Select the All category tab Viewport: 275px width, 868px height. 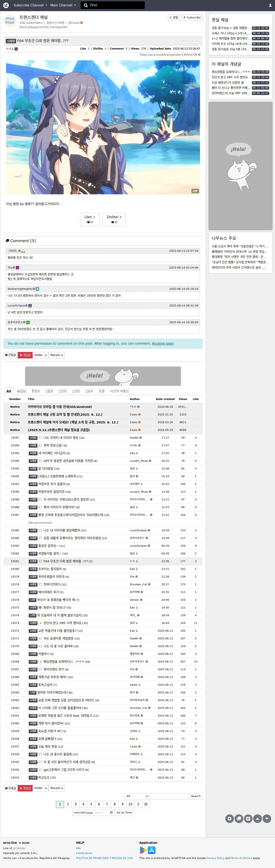tap(9, 391)
